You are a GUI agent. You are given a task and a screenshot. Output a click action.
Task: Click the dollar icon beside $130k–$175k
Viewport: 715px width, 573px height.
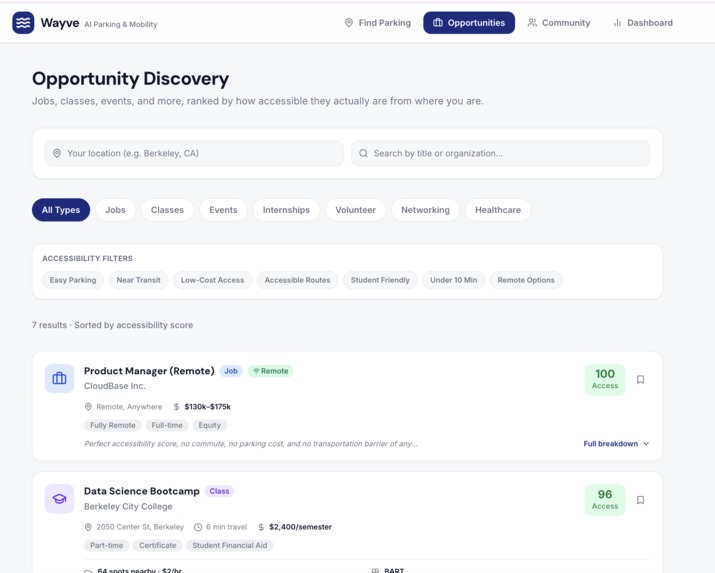[176, 407]
